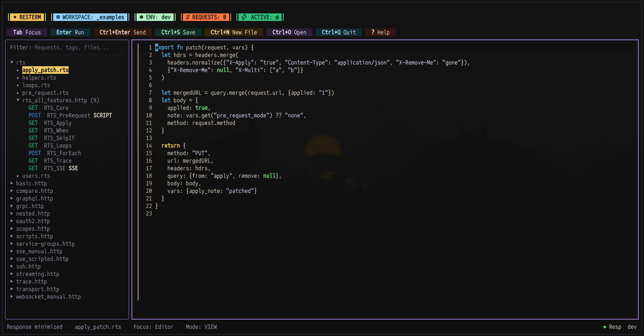Click 'Response minimized' in status bar
Screen dimensions: 644x336
pyautogui.click(x=34, y=327)
